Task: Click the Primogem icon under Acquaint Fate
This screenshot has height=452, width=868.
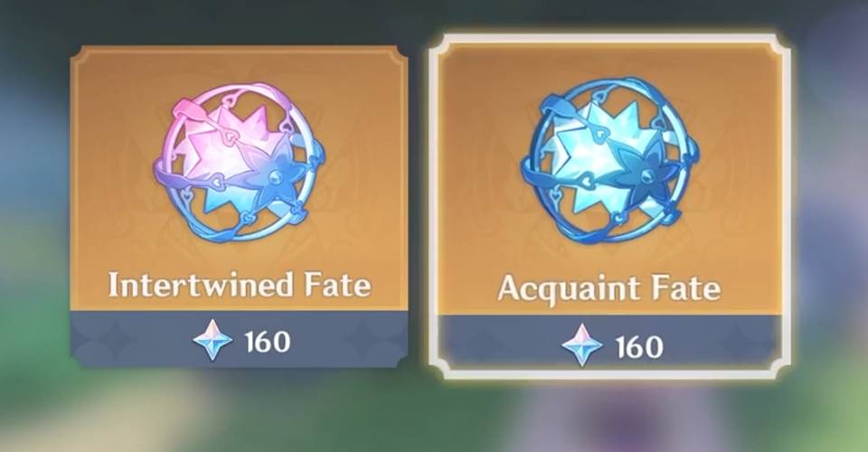Action: click(581, 345)
